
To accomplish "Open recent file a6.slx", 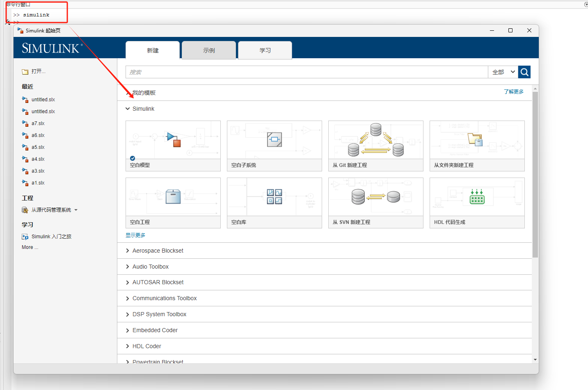I will [x=38, y=135].
